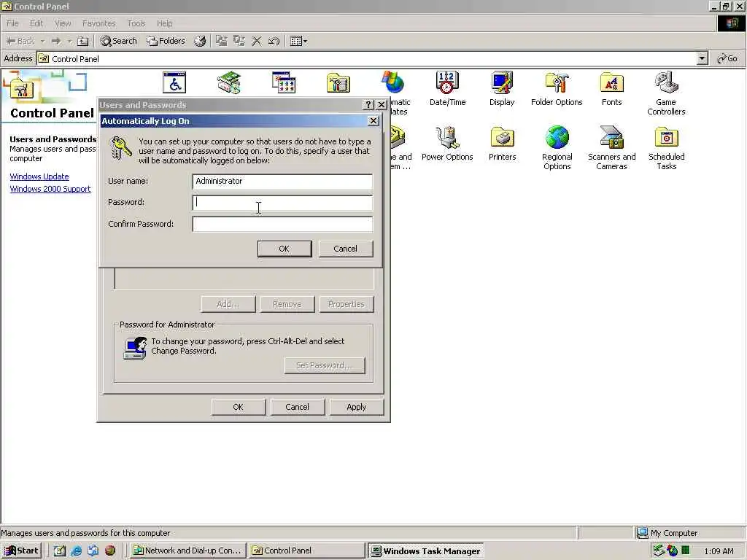Click the Undo toolbar icon
This screenshot has width=747, height=560.
point(274,41)
